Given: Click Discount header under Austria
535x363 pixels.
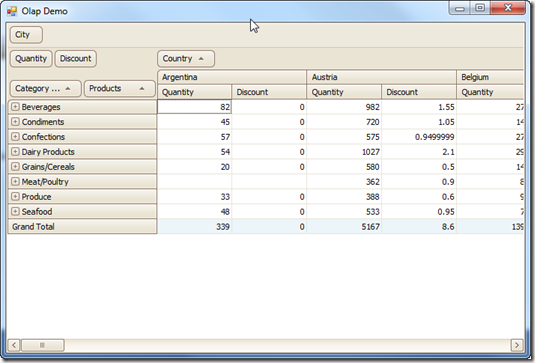Looking at the screenshot, I should (x=419, y=92).
